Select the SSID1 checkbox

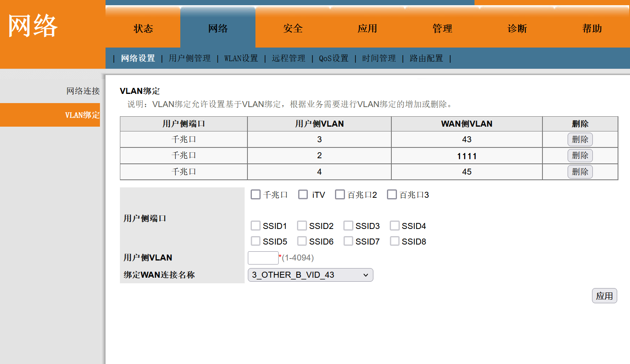click(256, 226)
